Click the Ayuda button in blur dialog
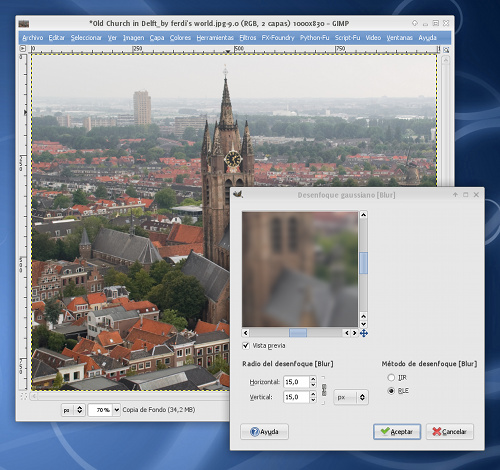This screenshot has height=470, width=500. pyautogui.click(x=264, y=432)
